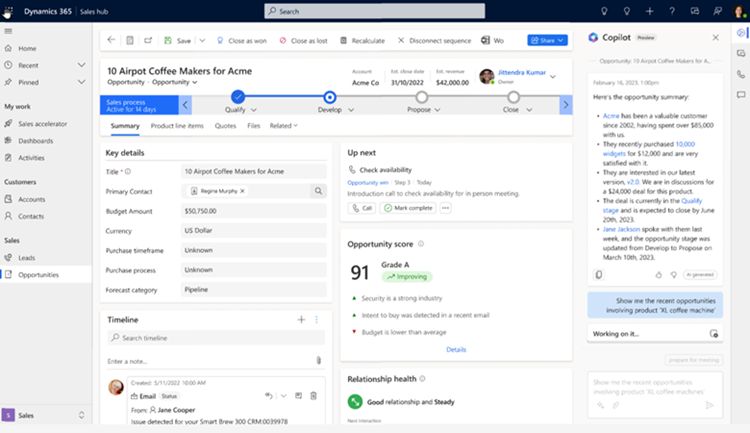This screenshot has width=750, height=433.
Task: Click the back arrow in command bar
Action: [111, 40]
